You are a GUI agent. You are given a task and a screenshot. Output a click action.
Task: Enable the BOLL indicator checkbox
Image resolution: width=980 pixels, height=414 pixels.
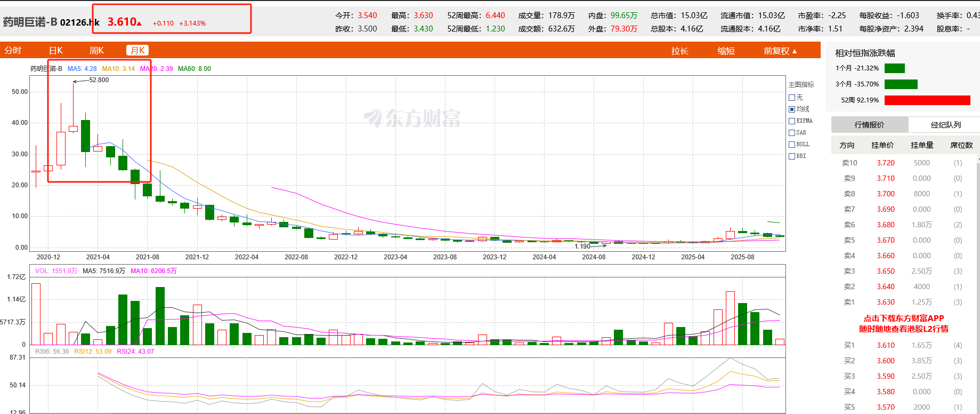792,145
